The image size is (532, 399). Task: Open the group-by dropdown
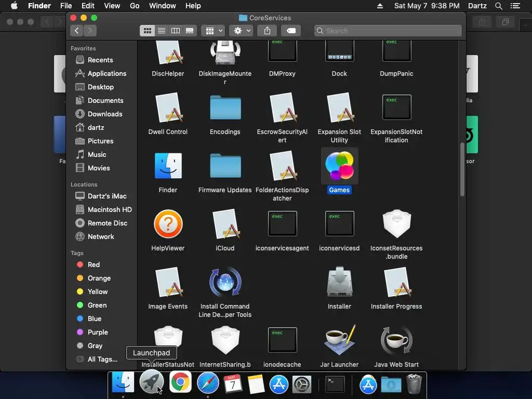tap(213, 31)
